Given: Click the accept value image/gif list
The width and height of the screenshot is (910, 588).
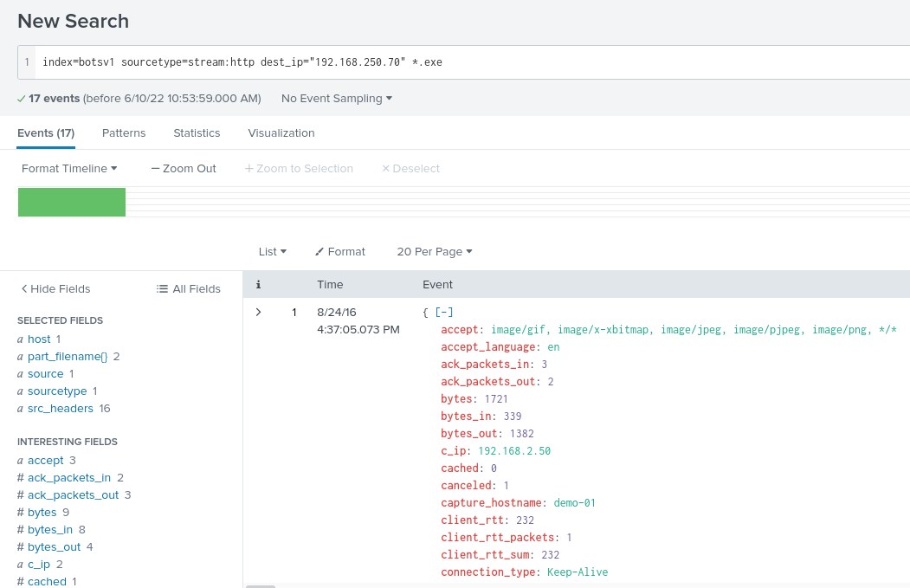Looking at the screenshot, I should pos(694,330).
